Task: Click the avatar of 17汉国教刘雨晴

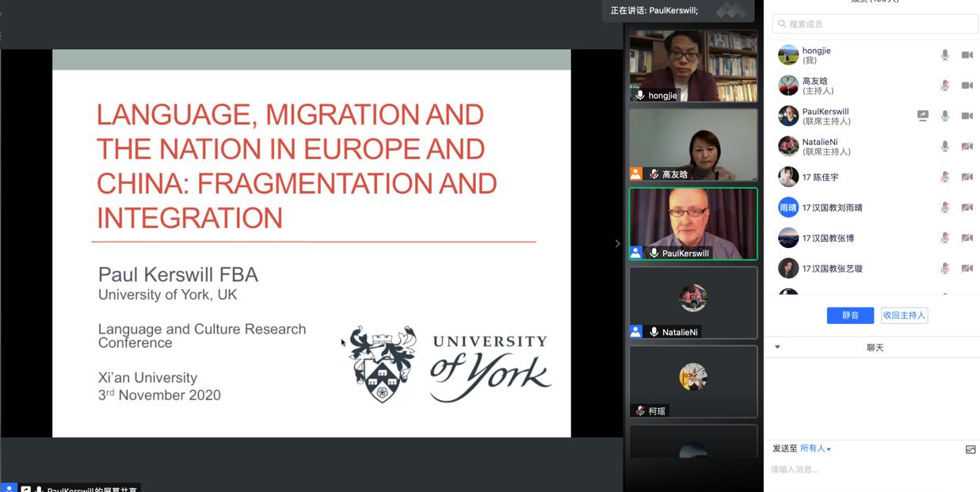Action: pos(788,208)
